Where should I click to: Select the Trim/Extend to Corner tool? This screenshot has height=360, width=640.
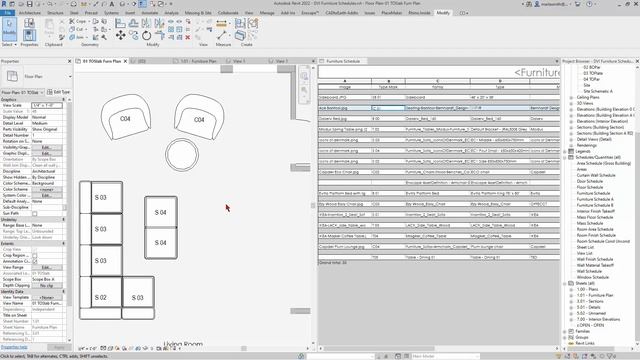(160, 36)
